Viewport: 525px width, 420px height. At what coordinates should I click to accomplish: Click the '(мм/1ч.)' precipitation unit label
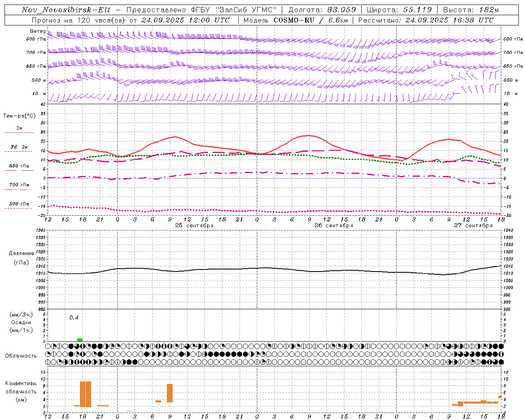coord(21,331)
